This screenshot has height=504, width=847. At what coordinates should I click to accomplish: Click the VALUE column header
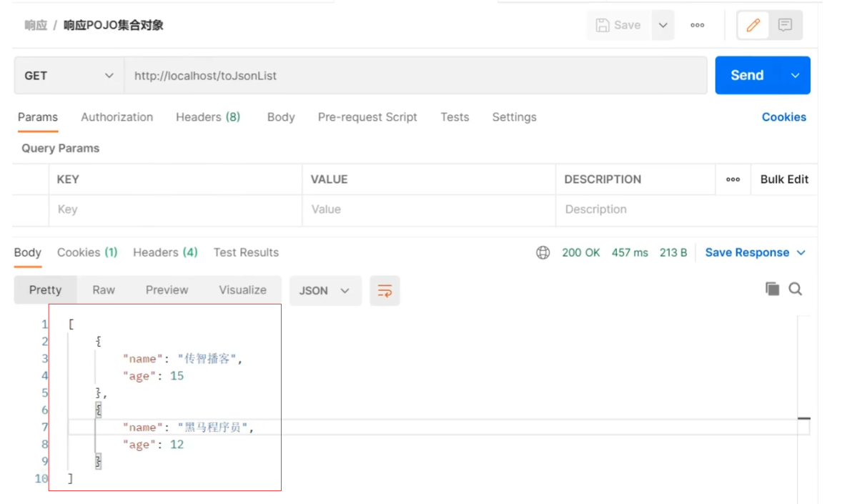pos(329,179)
